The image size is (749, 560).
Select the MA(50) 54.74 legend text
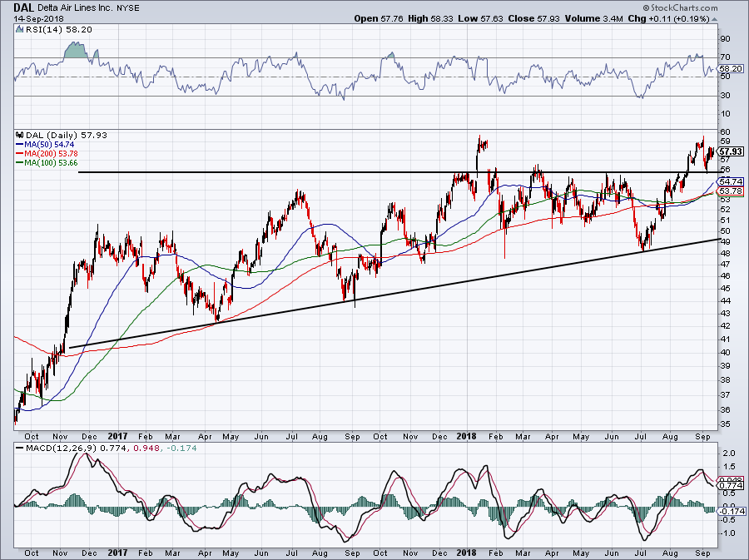click(49, 145)
